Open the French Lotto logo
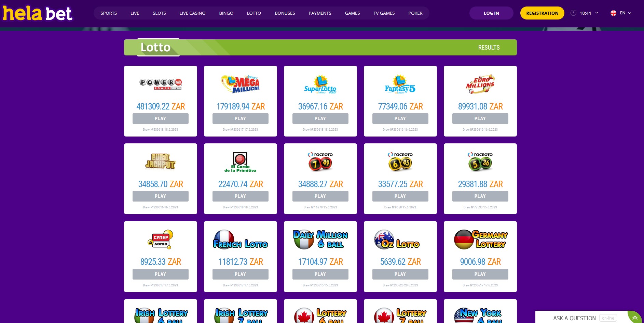This screenshot has height=323, width=644. (241, 239)
